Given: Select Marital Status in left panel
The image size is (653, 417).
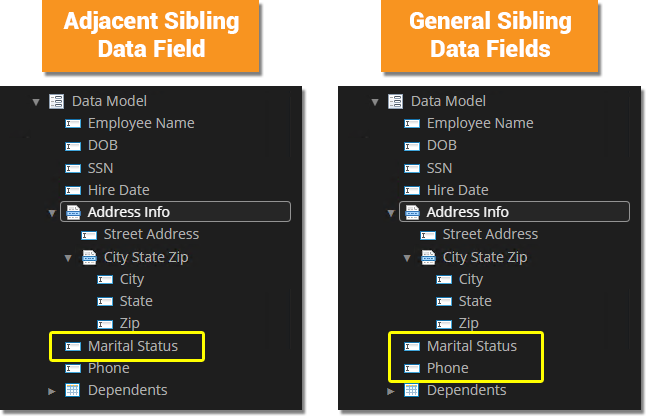Looking at the screenshot, I should [x=132, y=346].
